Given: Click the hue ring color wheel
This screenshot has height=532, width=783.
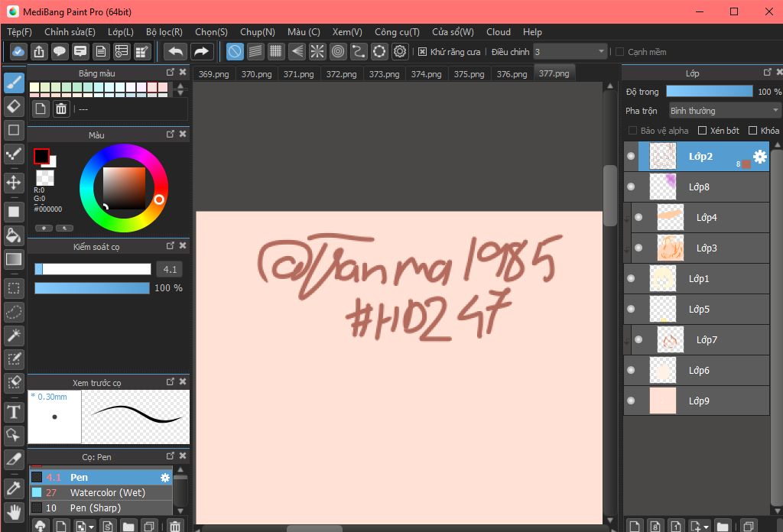Looking at the screenshot, I should pos(124,188).
